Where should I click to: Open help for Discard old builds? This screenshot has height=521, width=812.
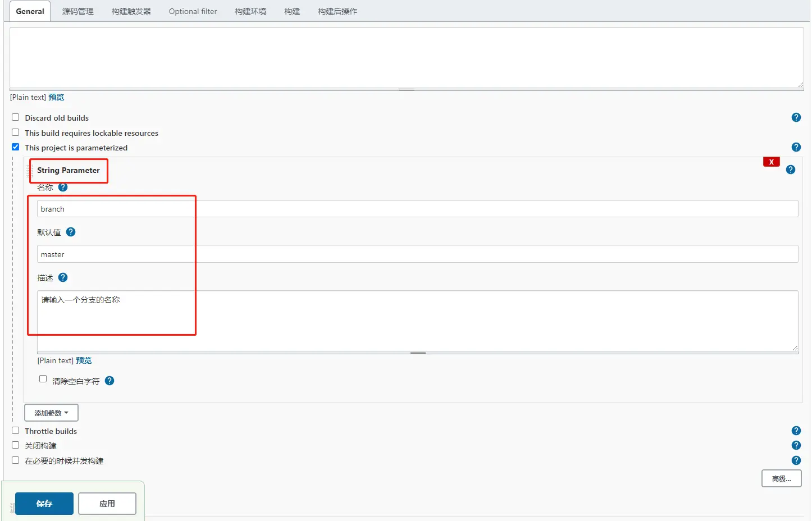[x=796, y=117]
